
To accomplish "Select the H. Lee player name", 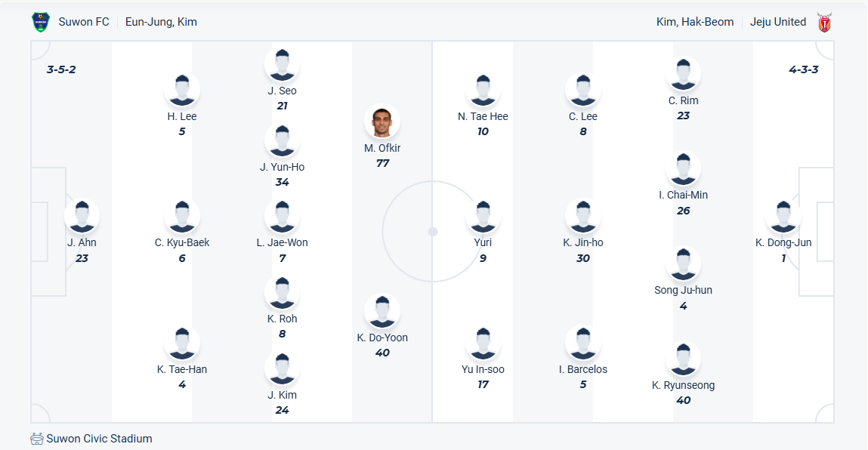I will click(x=182, y=116).
